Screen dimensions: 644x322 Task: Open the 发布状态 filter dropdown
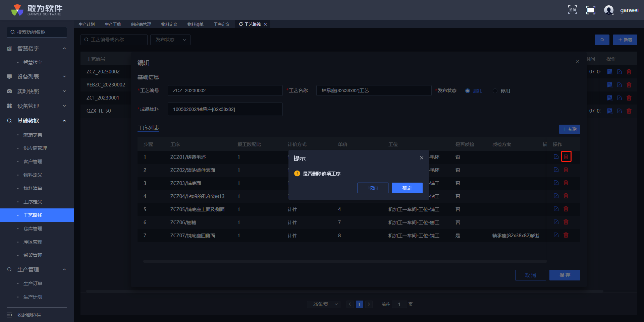pos(170,40)
